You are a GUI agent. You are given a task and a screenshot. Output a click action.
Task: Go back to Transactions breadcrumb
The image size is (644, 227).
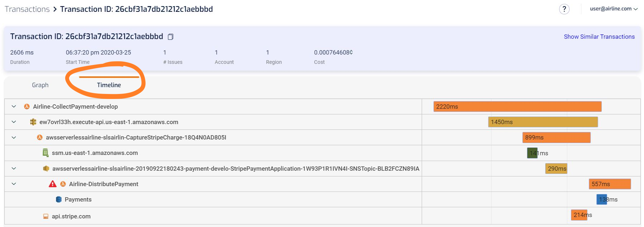point(27,9)
